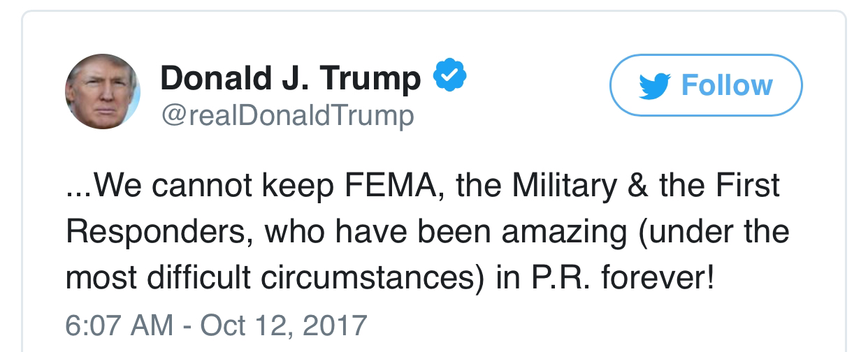This screenshot has width=868, height=352.
Task: Open the @realDonaldTrump handle link
Action: 287,115
